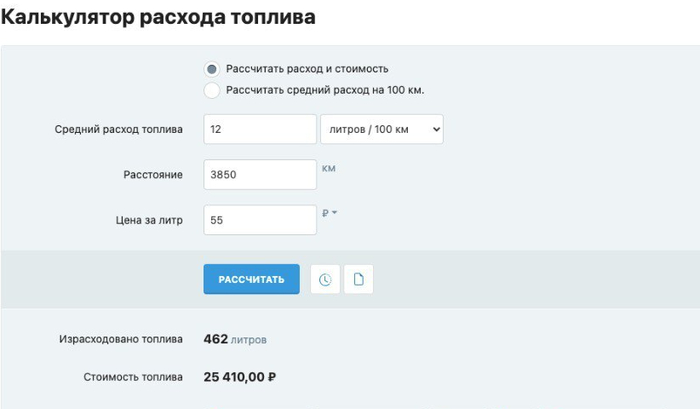Select 'Рассчитать средний расход на 100 км' radio

point(211,90)
